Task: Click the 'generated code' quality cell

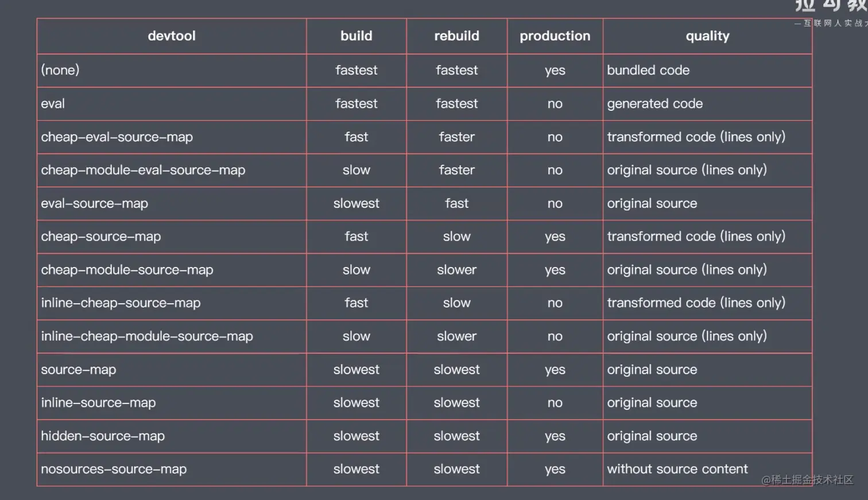Action: pos(654,104)
